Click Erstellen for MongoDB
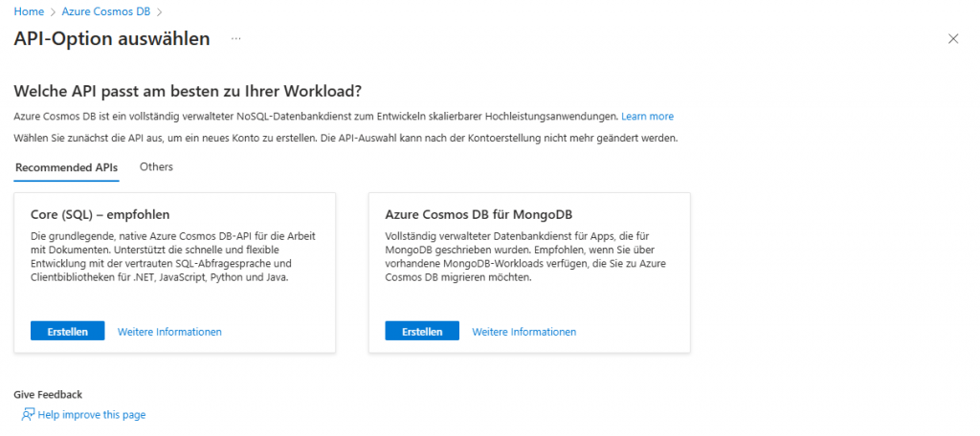This screenshot has height=436, width=980. (x=422, y=331)
